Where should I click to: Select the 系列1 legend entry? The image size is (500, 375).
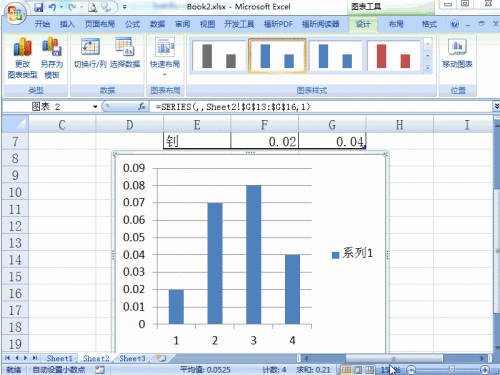point(352,253)
